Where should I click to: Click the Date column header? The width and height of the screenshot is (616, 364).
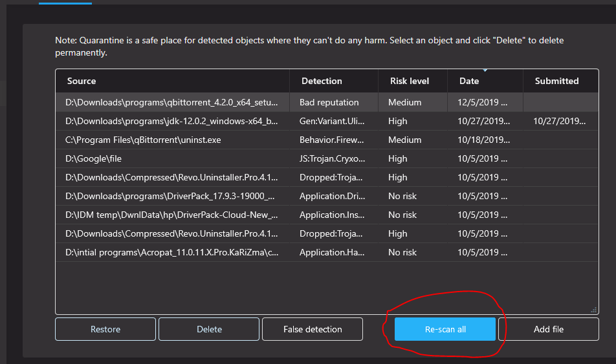[x=469, y=81]
